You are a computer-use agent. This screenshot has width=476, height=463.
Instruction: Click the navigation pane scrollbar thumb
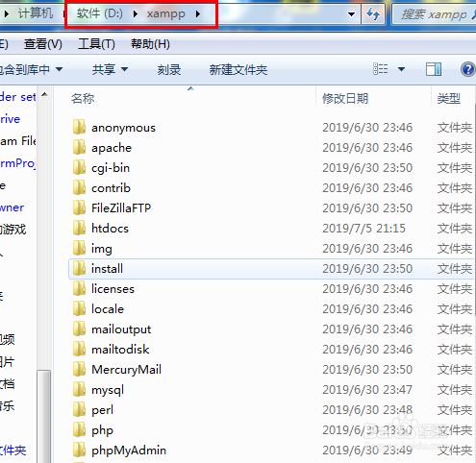[x=44, y=416]
